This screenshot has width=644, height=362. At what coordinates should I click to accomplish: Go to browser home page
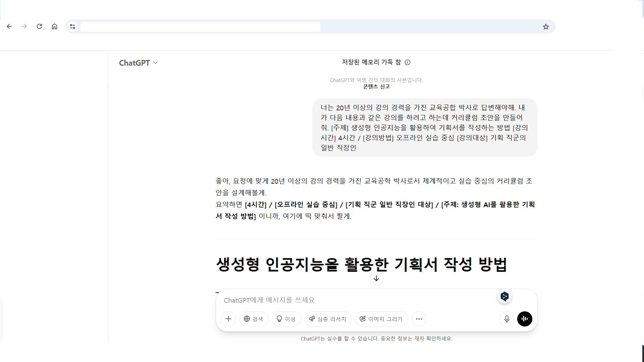pyautogui.click(x=54, y=26)
